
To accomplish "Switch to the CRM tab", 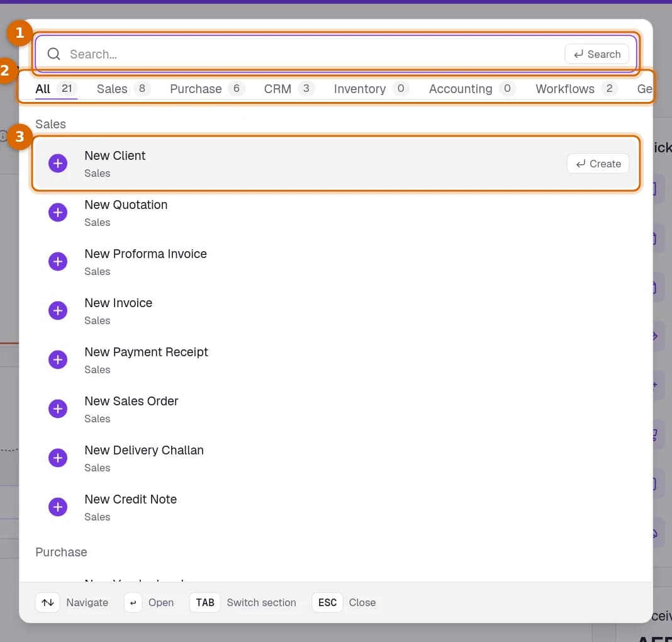I will pyautogui.click(x=289, y=89).
